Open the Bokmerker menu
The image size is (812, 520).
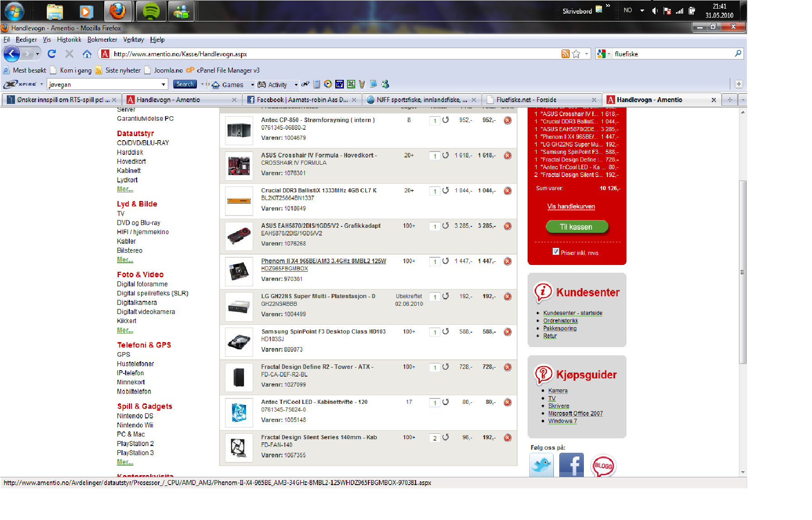(x=102, y=39)
